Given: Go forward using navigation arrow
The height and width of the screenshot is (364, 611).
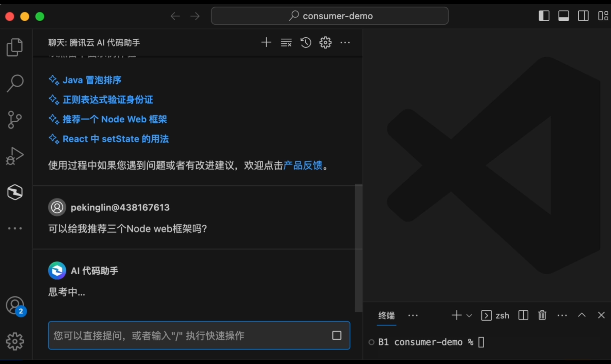Looking at the screenshot, I should pyautogui.click(x=195, y=16).
